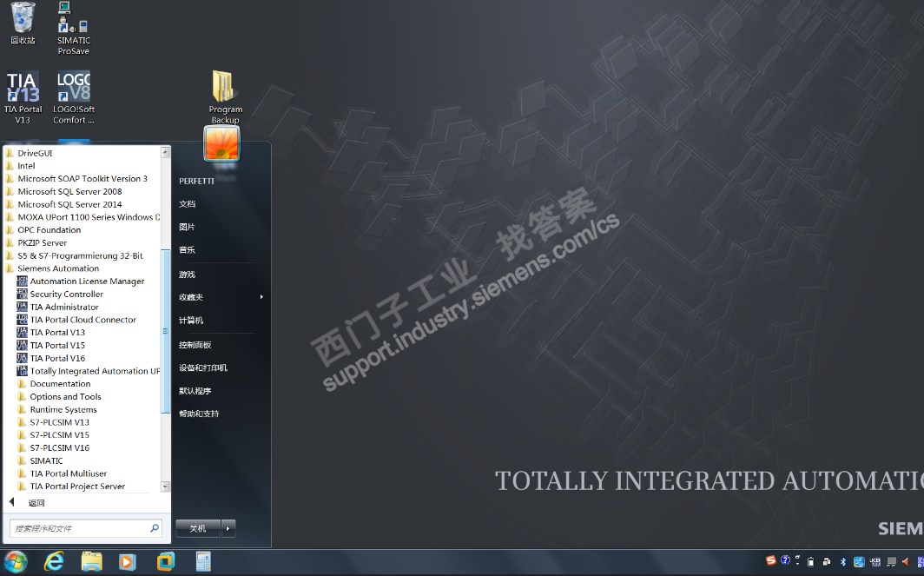Open the shutdown options arrow
This screenshot has width=924, height=576.
(228, 529)
